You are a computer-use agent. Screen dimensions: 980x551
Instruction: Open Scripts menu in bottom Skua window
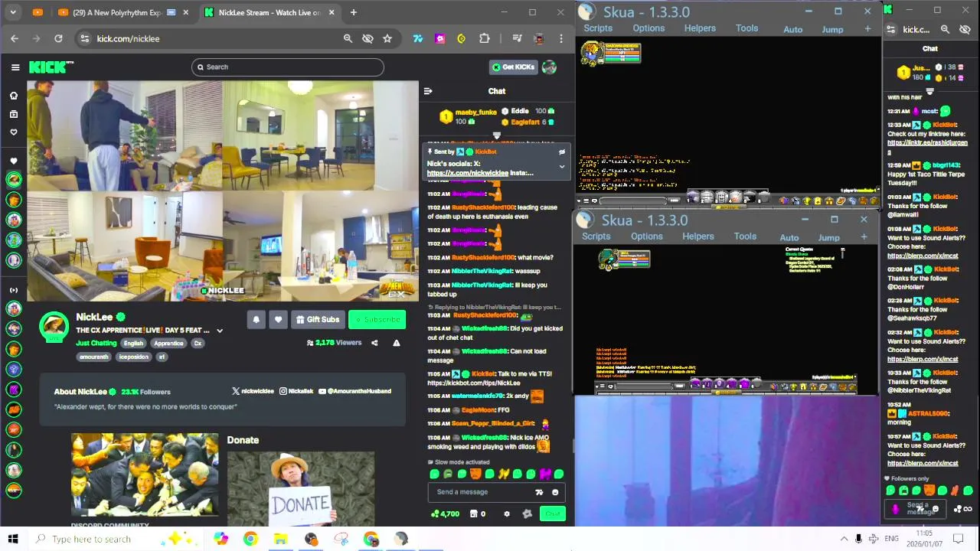[596, 236]
